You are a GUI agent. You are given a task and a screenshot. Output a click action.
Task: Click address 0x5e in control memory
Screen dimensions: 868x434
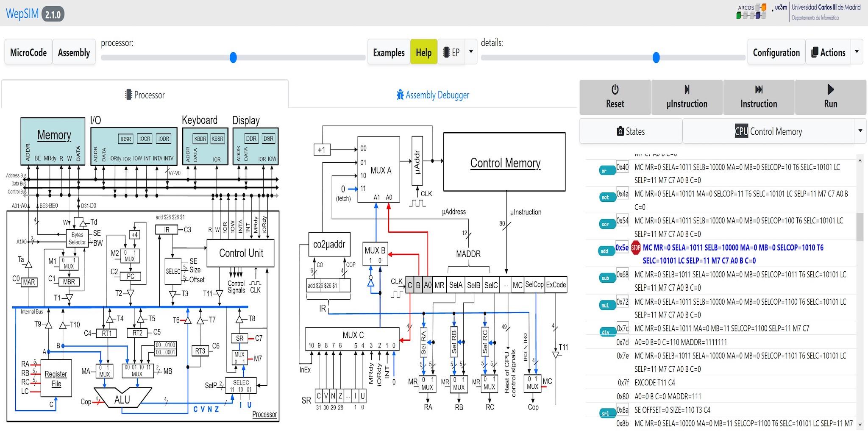tap(622, 248)
